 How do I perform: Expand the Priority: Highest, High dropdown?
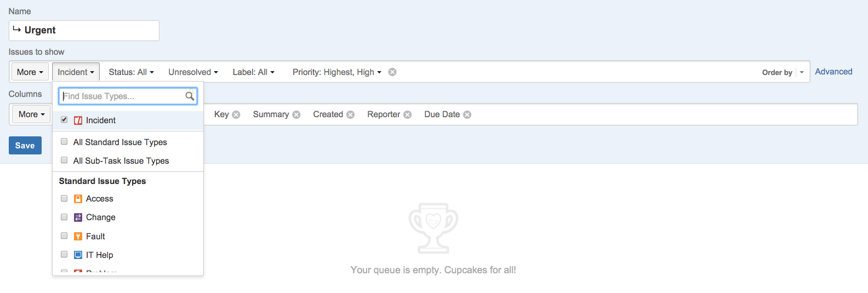click(x=336, y=72)
